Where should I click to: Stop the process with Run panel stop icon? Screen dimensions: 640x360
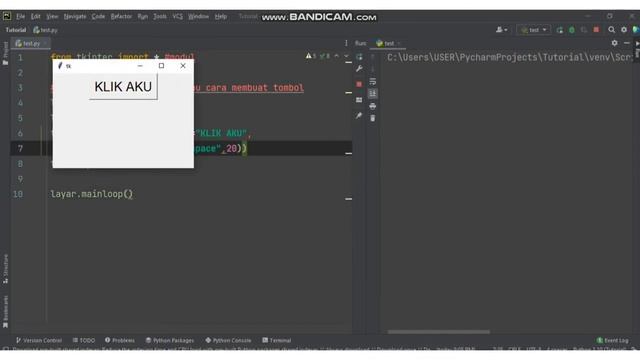(359, 84)
